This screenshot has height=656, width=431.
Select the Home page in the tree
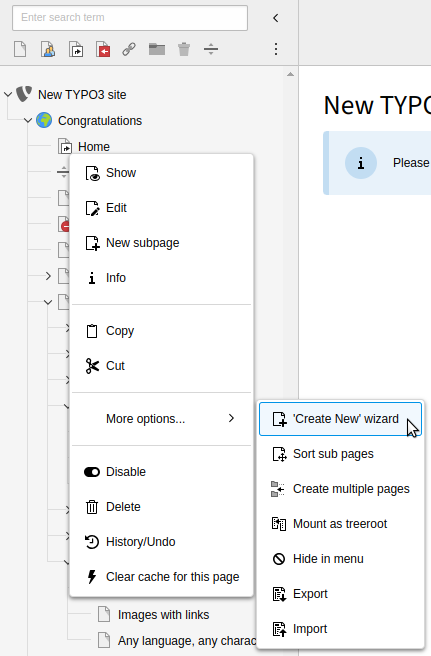pos(94,147)
